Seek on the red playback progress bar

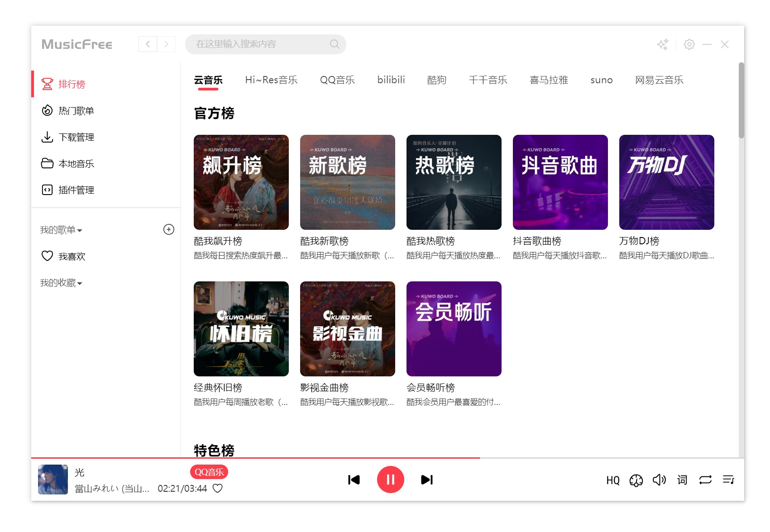pyautogui.click(x=387, y=458)
